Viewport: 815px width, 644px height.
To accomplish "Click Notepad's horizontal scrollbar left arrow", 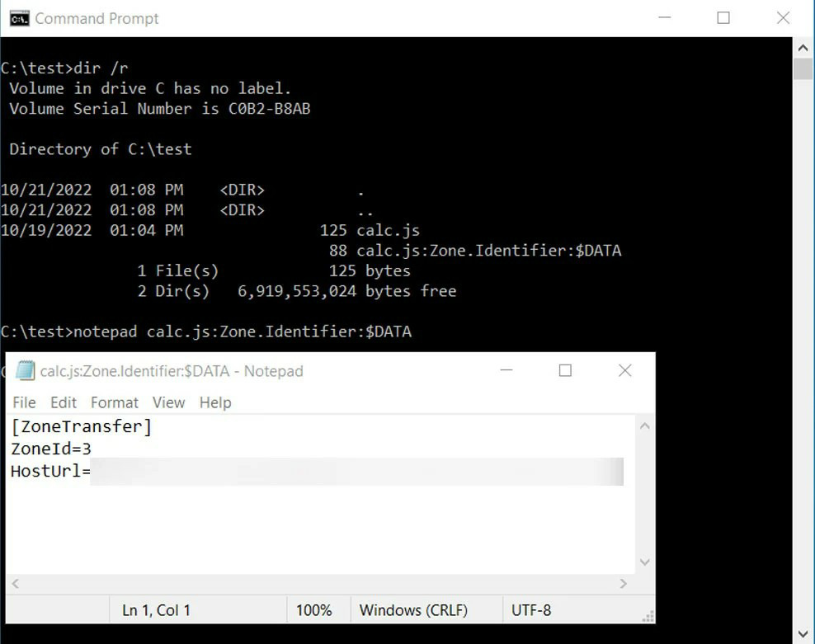I will [15, 583].
